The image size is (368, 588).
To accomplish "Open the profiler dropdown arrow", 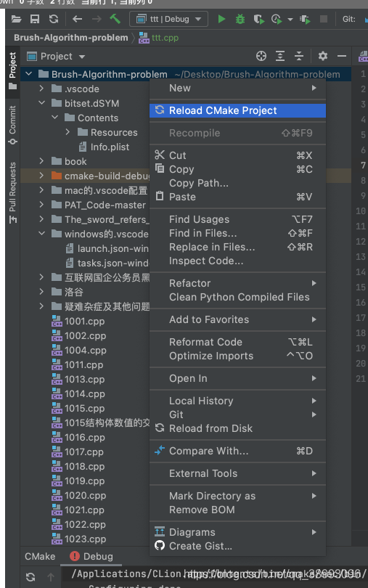I will click(290, 19).
